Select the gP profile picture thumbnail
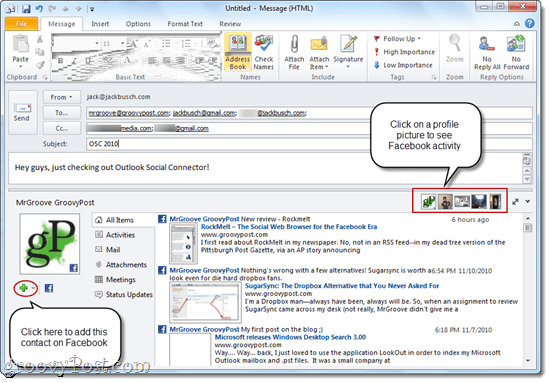 (428, 202)
